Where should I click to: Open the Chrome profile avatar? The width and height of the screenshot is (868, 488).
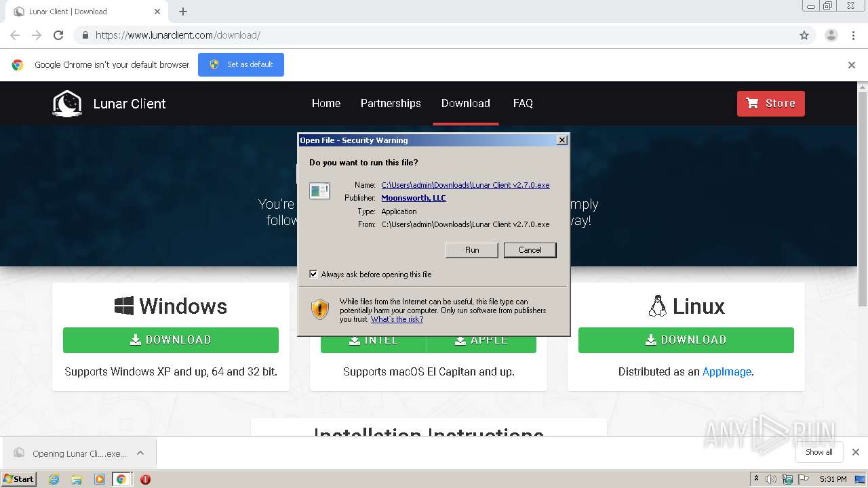tap(831, 35)
